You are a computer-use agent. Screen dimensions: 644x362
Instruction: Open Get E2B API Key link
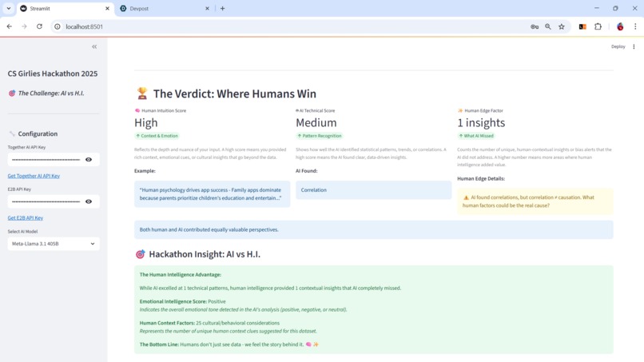(26, 218)
